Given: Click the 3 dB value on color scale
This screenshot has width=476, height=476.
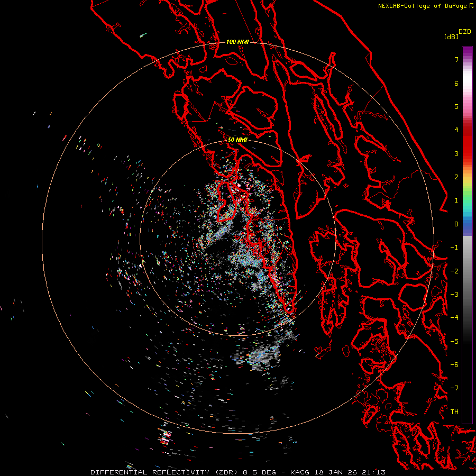Looking at the screenshot, I should (x=456, y=153).
